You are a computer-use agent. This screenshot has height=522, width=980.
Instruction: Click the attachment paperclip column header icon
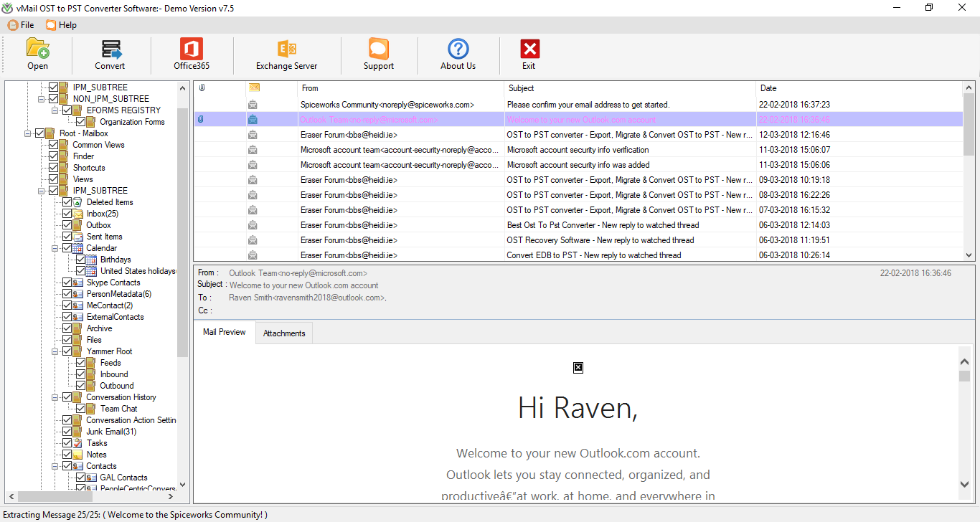[x=202, y=87]
